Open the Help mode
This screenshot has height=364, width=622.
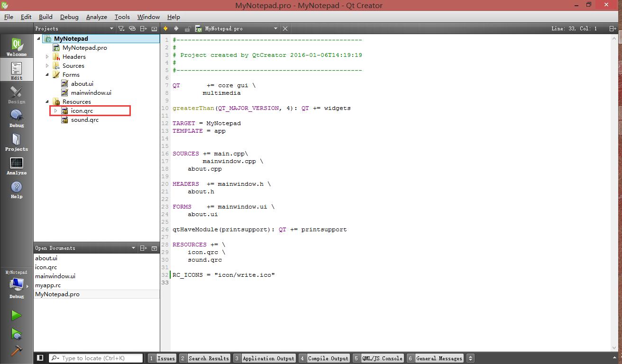click(x=17, y=189)
